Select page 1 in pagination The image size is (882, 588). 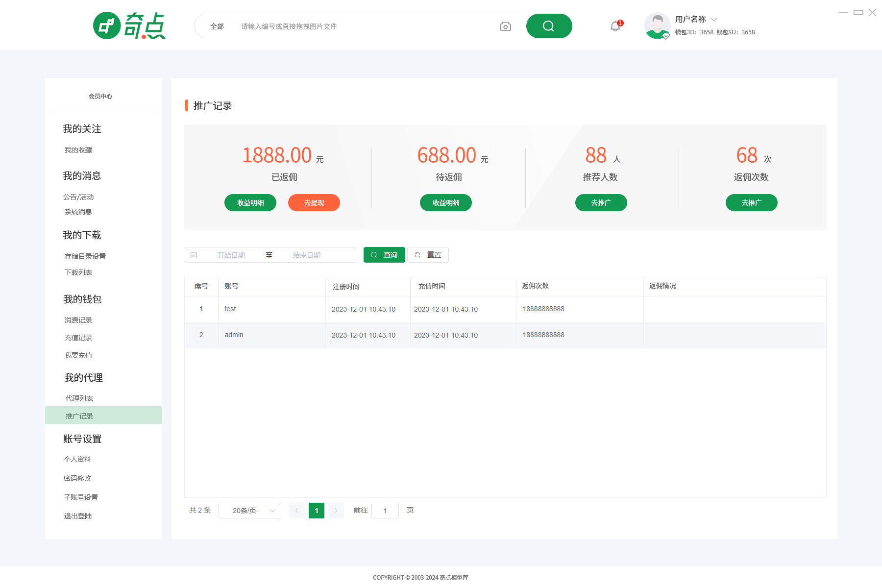click(x=317, y=511)
